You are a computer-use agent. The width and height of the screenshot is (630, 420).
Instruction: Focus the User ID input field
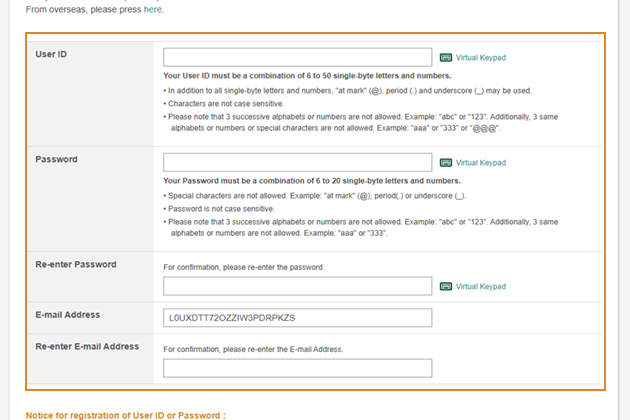point(297,58)
